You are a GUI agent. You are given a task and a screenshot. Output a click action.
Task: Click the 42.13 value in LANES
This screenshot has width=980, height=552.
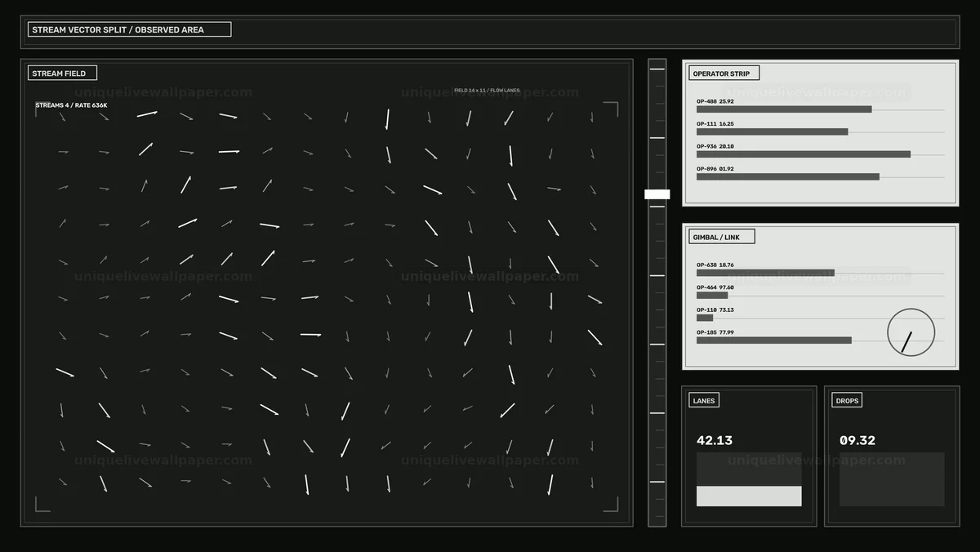715,440
